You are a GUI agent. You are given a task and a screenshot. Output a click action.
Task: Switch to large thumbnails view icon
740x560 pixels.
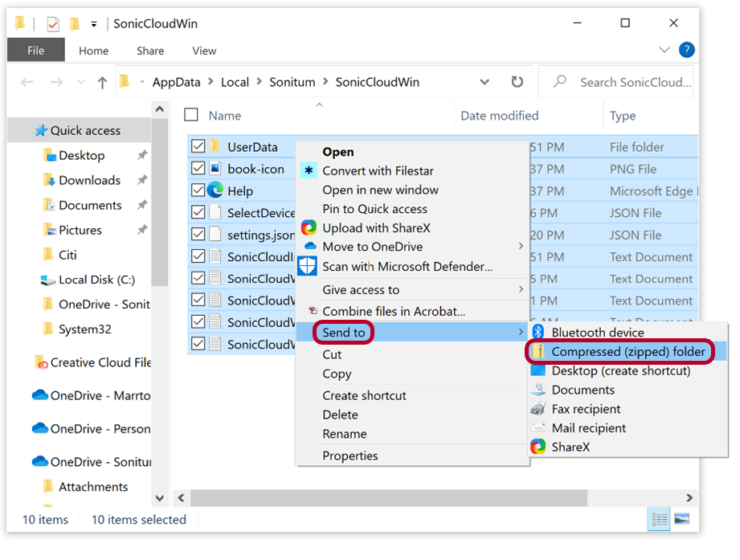681,519
